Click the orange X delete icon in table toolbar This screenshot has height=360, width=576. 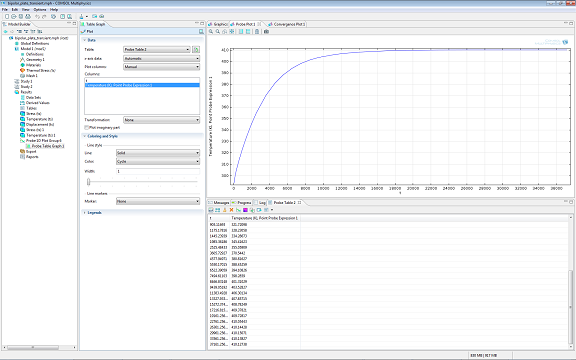coord(231,210)
